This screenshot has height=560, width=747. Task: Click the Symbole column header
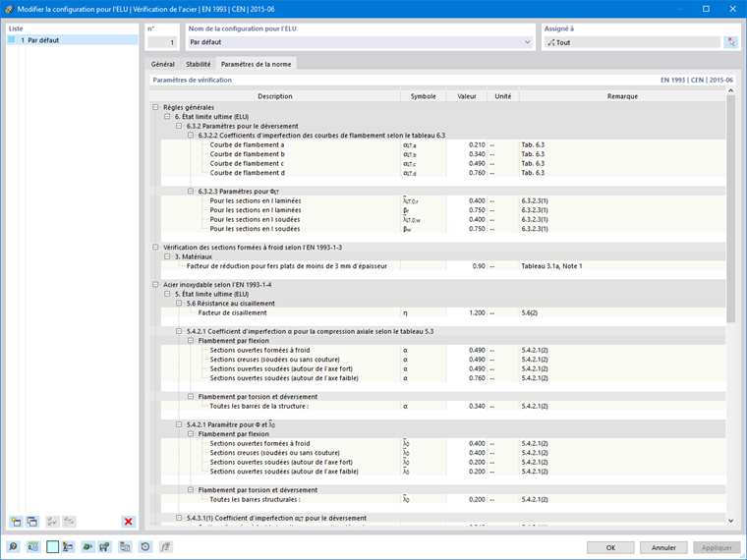(x=423, y=96)
